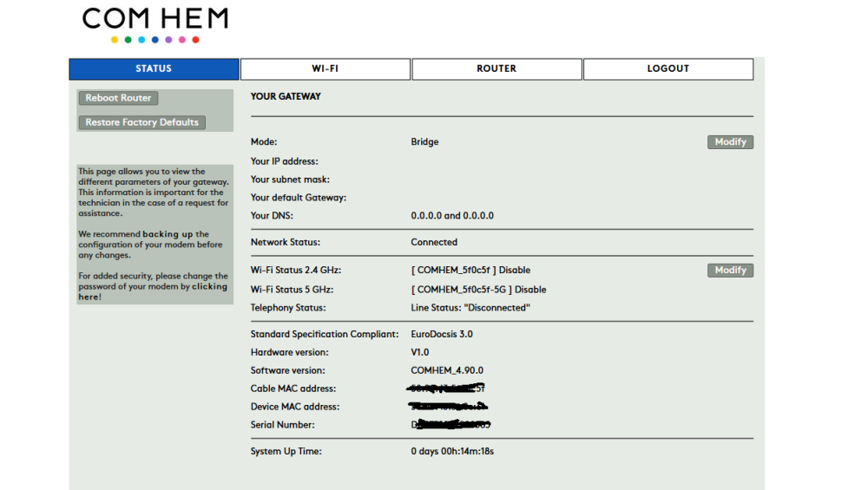Open the STATUS tab
The width and height of the screenshot is (868, 490).
[x=154, y=69]
